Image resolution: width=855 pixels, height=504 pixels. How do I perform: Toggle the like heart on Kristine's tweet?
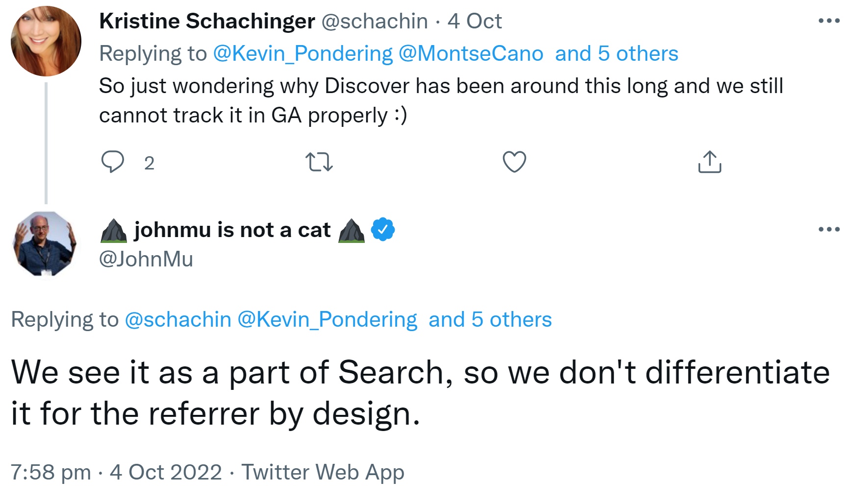click(515, 162)
